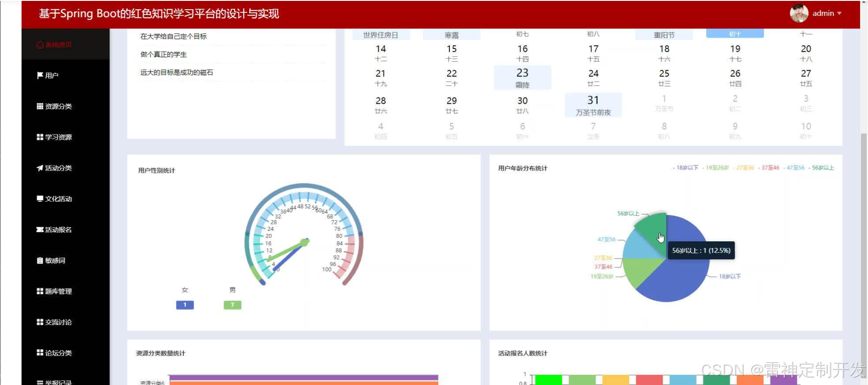Screen dimensions: 868x385
Task: Click the 用户年龄分布统计 chart title
Action: pyautogui.click(x=522, y=168)
